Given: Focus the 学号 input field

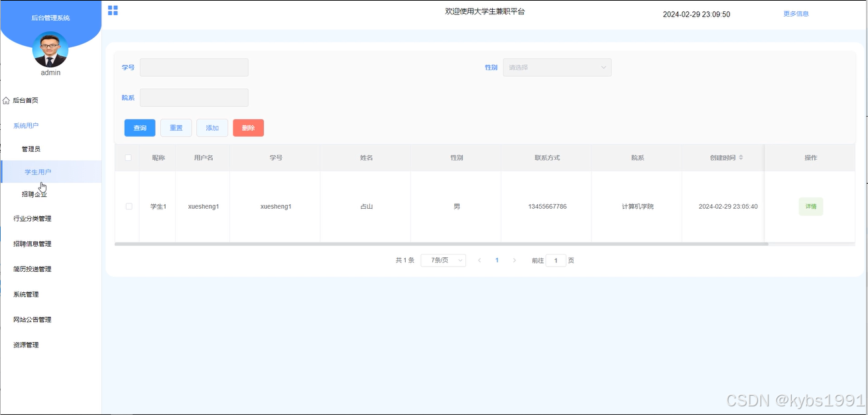Looking at the screenshot, I should pyautogui.click(x=194, y=68).
